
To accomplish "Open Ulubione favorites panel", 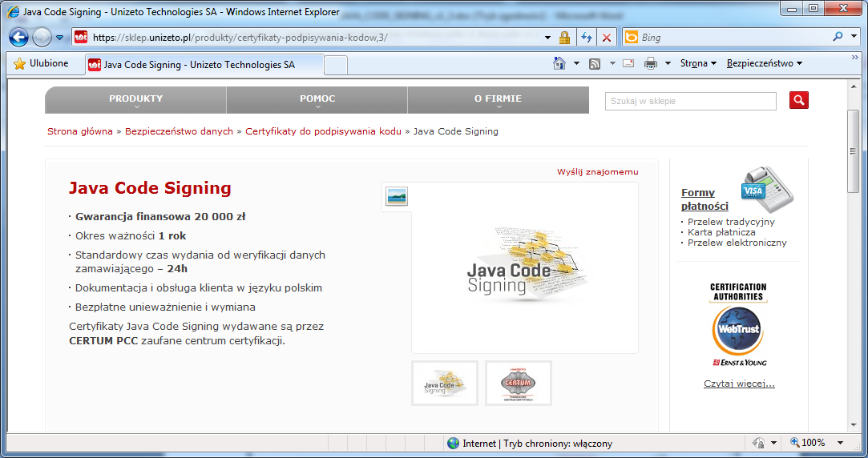I will pyautogui.click(x=42, y=63).
